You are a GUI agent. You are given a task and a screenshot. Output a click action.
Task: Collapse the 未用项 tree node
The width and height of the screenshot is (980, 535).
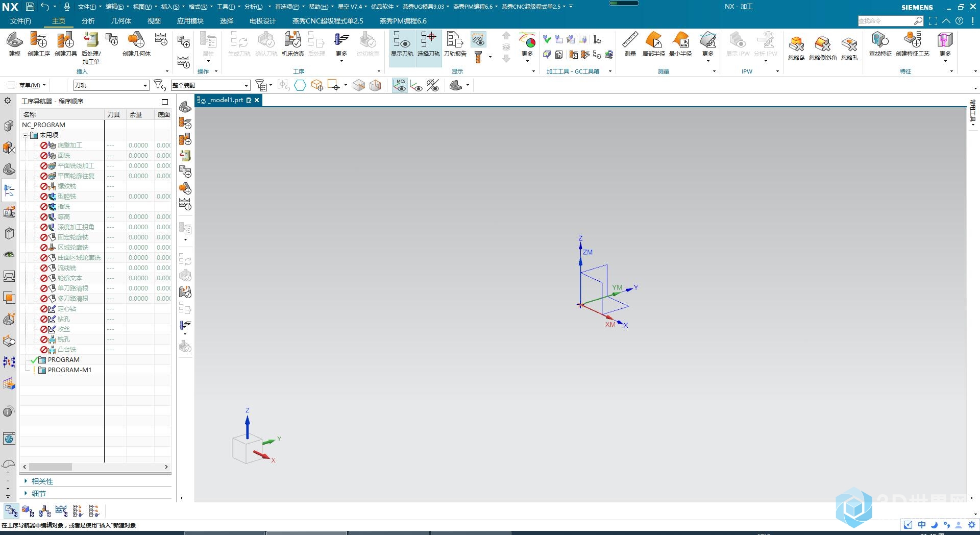(x=25, y=135)
